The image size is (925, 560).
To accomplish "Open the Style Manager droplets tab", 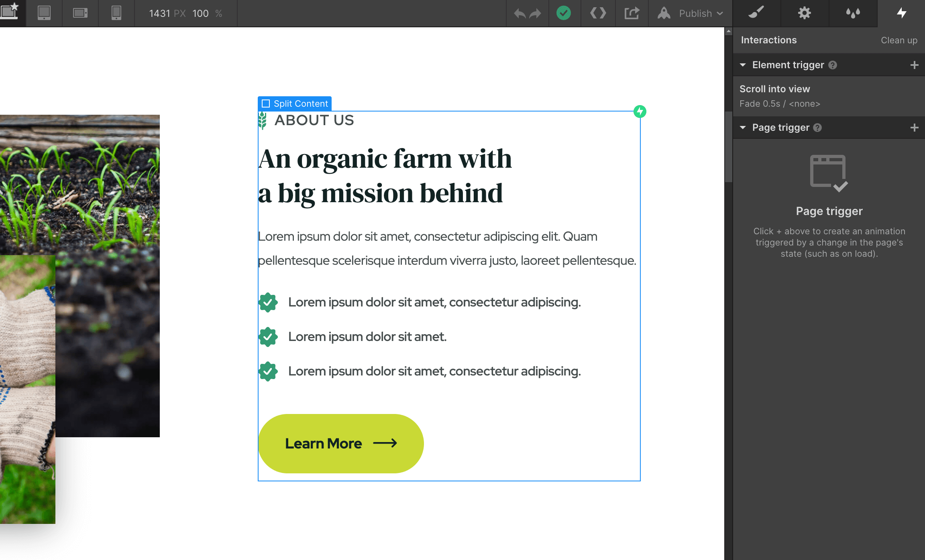I will (x=853, y=13).
